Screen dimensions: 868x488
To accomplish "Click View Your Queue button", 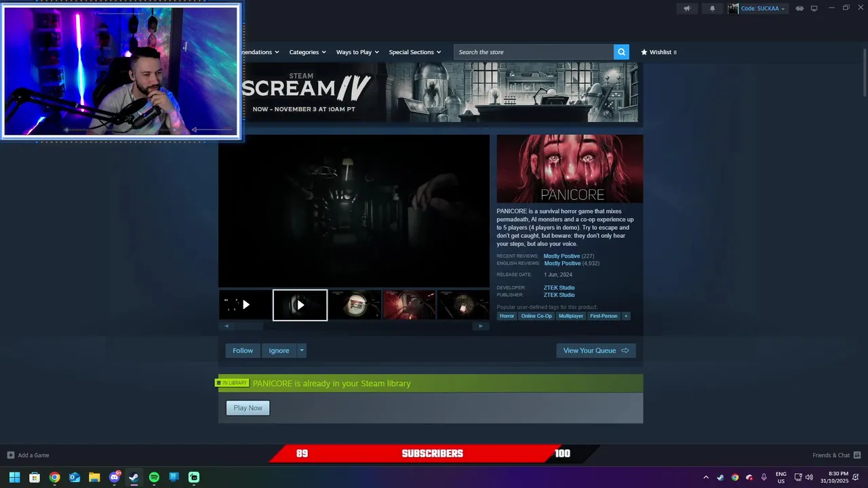I will (596, 350).
